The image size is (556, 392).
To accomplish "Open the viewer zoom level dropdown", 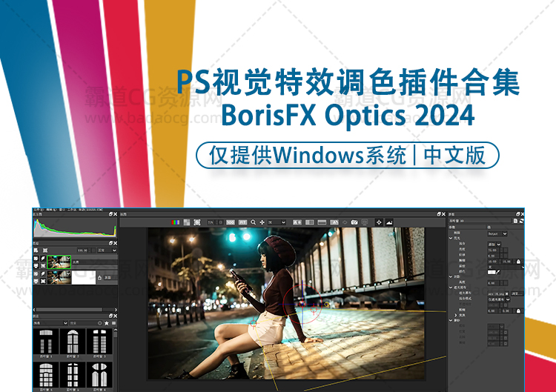I will (x=277, y=222).
